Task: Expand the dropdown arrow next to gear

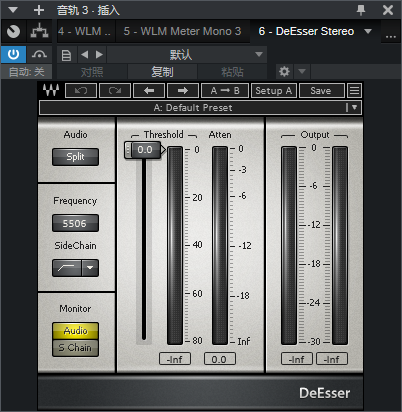Action: [x=302, y=71]
